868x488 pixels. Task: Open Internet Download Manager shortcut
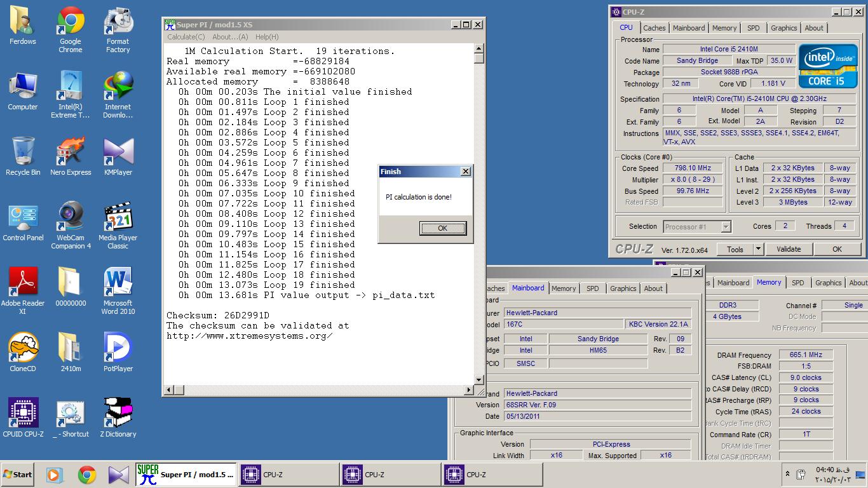coord(118,95)
